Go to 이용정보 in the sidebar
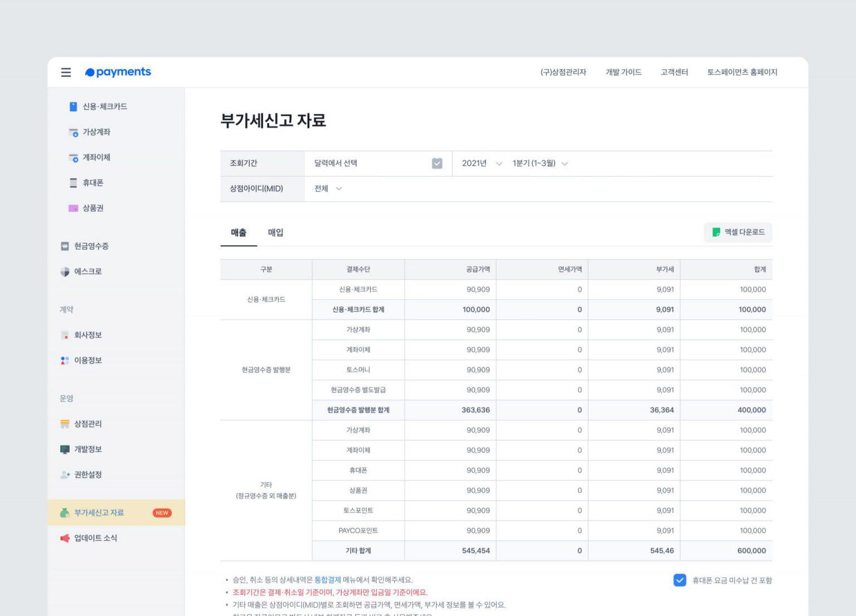Image resolution: width=856 pixels, height=616 pixels. pos(88,361)
